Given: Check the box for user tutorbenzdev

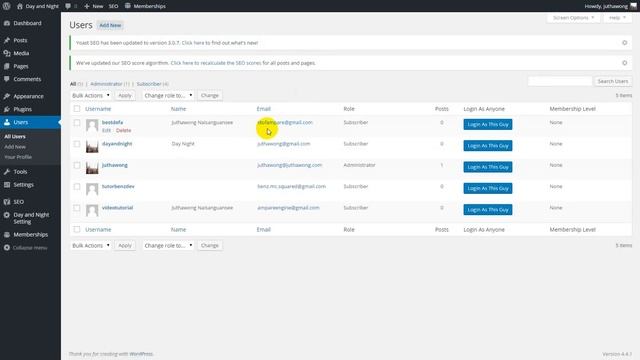Looking at the screenshot, I should 77,187.
